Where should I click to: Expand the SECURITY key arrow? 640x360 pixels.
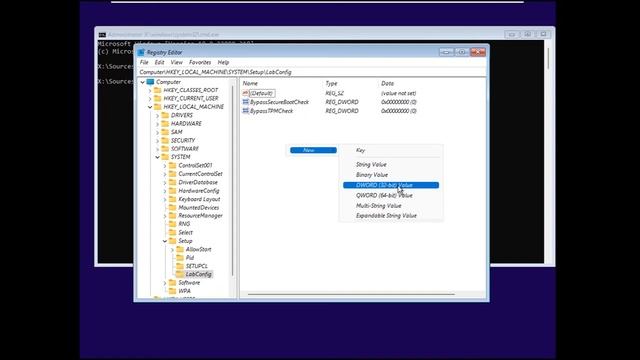pyautogui.click(x=158, y=140)
